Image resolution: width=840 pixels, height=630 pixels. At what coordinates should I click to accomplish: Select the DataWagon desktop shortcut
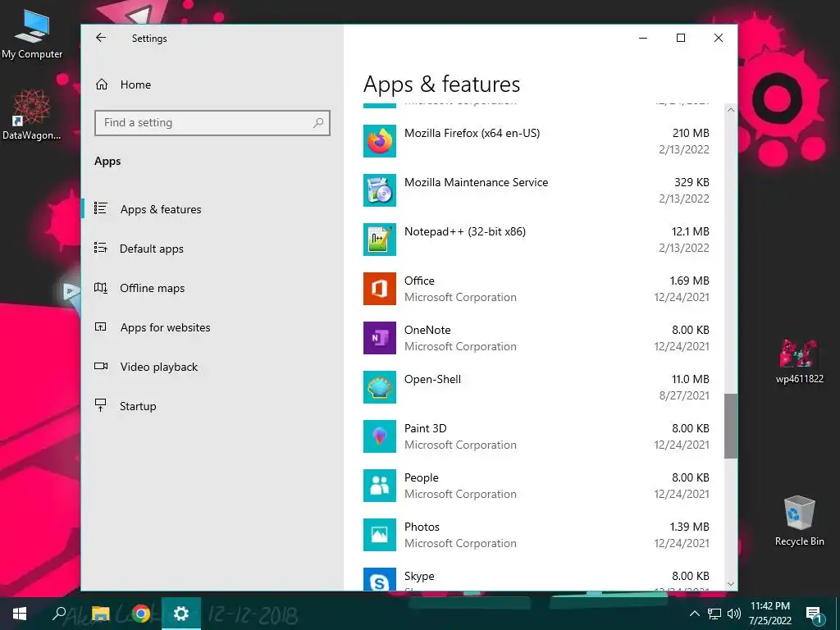click(32, 115)
